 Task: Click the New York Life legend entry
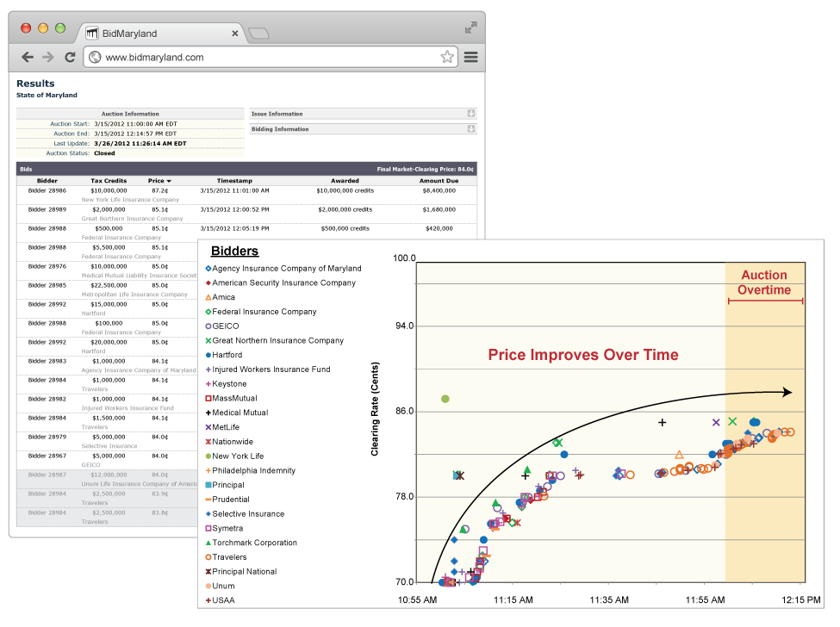point(234,456)
